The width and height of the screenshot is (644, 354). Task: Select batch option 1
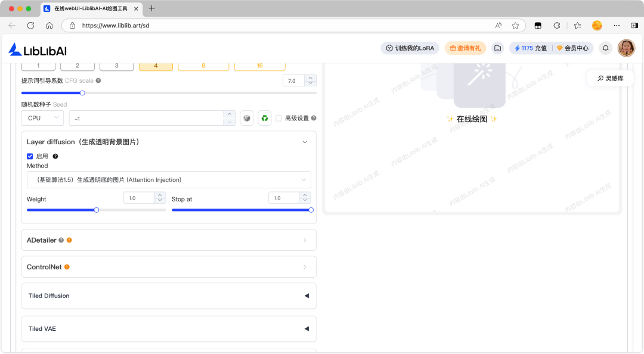tap(38, 66)
